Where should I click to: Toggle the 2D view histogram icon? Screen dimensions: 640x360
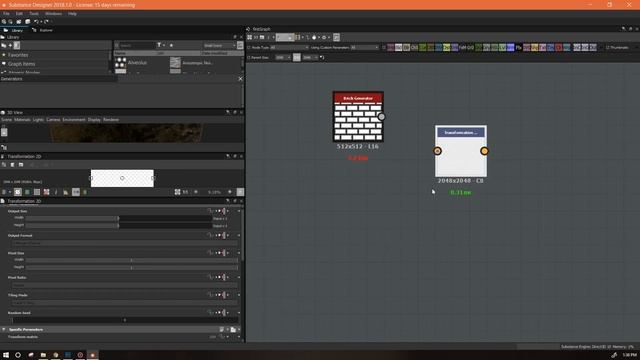pyautogui.click(x=65, y=192)
